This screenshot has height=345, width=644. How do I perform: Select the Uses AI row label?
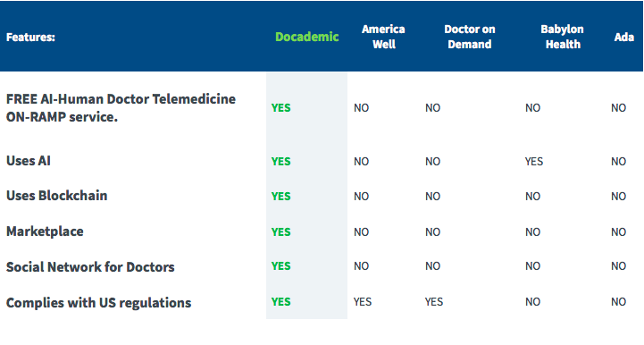[29, 161]
